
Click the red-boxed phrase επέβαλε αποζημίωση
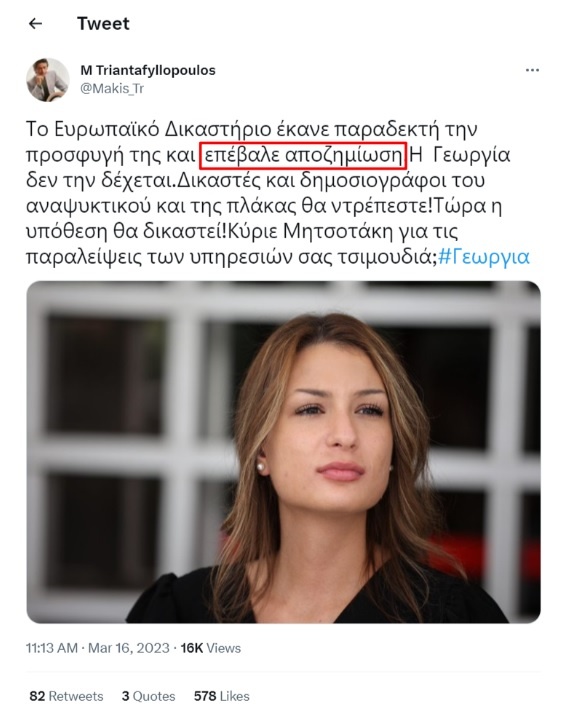303,155
